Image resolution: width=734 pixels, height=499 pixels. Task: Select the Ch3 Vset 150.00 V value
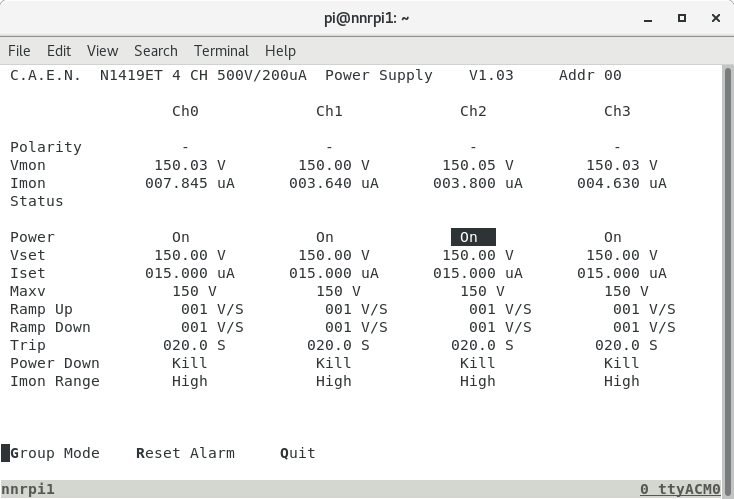click(622, 255)
